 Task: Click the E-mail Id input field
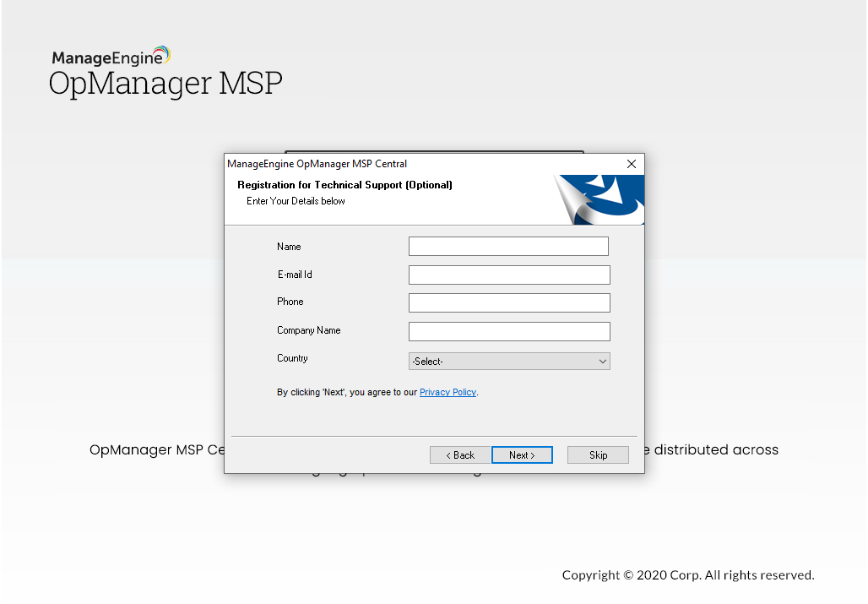point(508,275)
